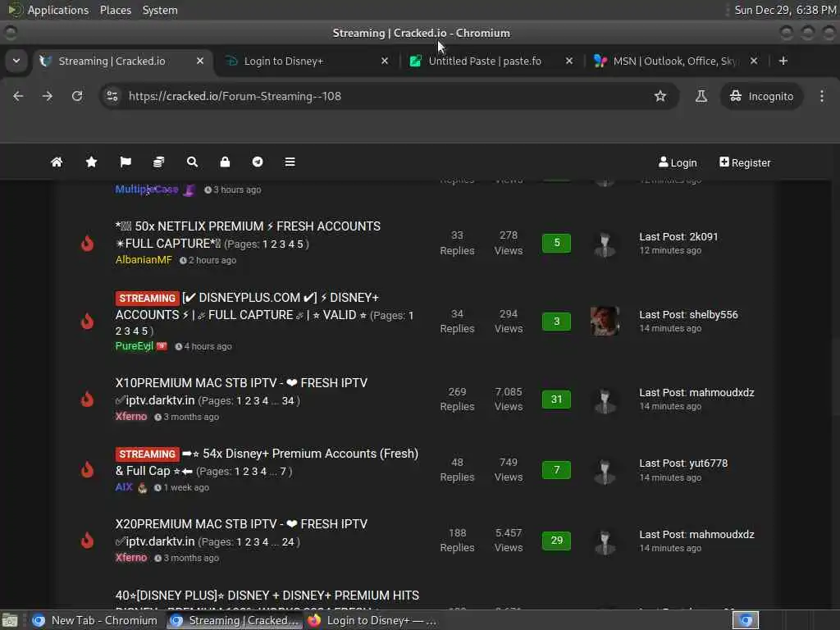
Task: Switch to Login to Disney+ Firefox taskbar window
Action: [x=372, y=620]
